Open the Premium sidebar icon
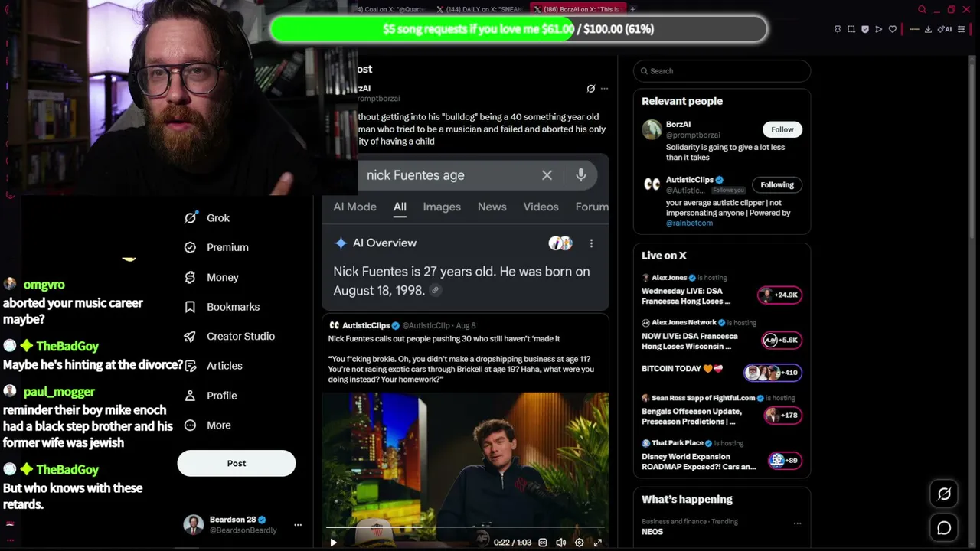The width and height of the screenshot is (980, 551). tap(191, 247)
